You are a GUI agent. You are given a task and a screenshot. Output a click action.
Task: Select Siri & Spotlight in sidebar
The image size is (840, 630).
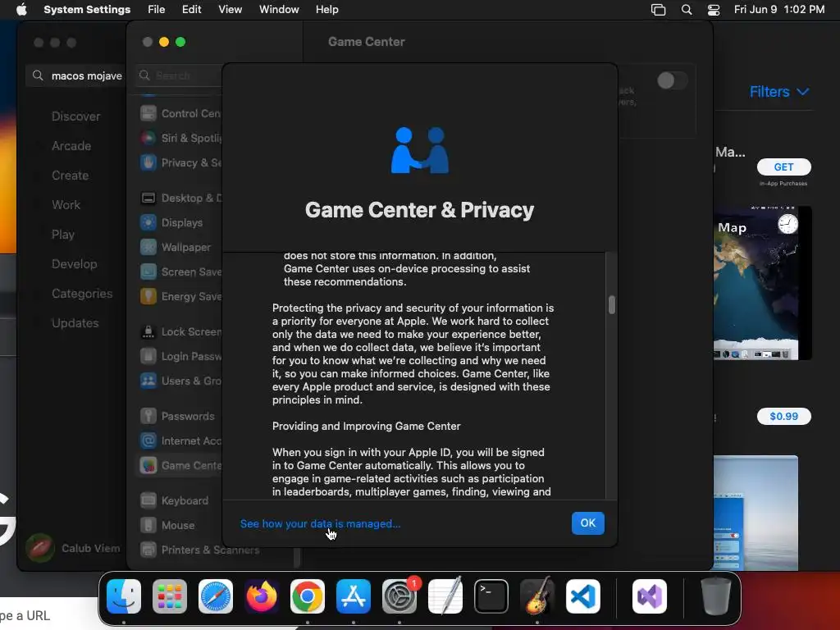pyautogui.click(x=180, y=138)
